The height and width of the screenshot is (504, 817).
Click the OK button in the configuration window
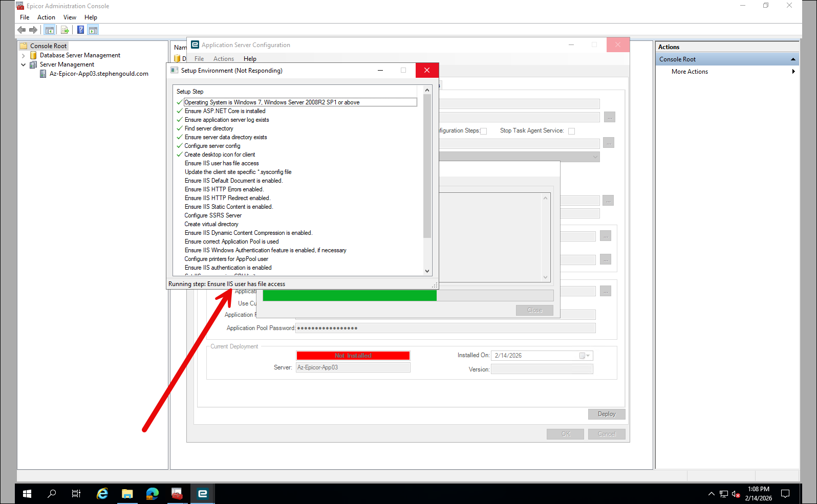click(566, 434)
